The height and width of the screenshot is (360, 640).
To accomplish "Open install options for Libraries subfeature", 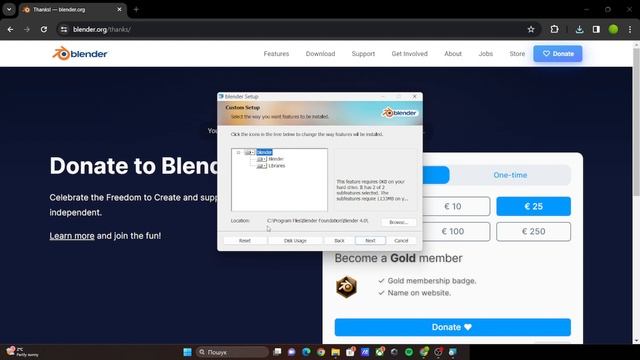I will click(x=262, y=166).
